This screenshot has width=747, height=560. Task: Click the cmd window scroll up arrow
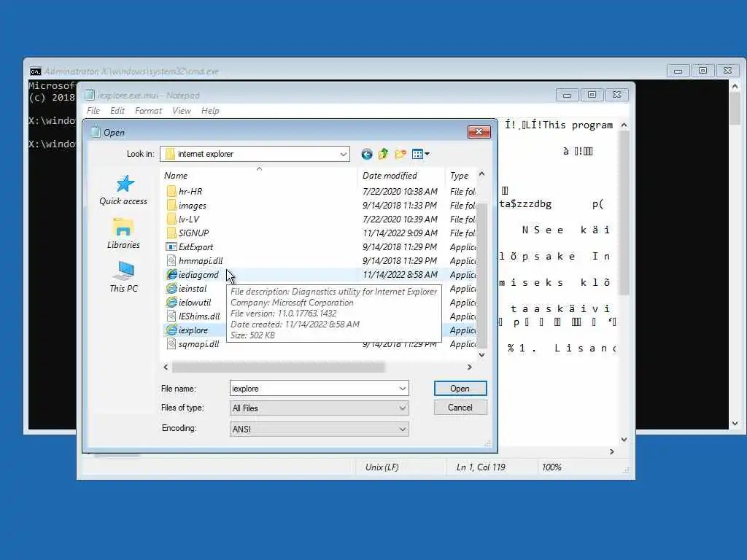point(735,86)
